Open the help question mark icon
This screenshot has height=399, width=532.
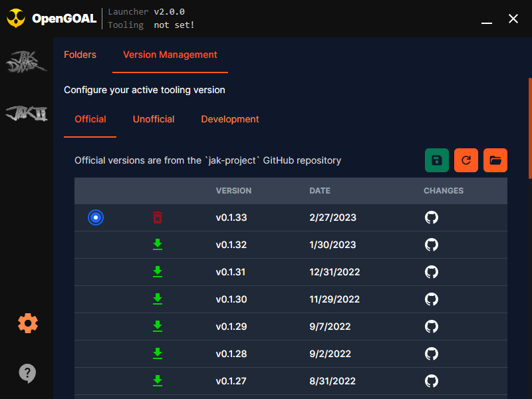pos(27,372)
